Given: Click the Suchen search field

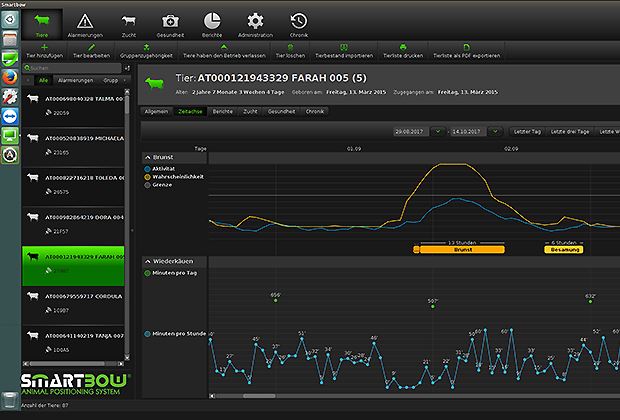Looking at the screenshot, I should [x=72, y=68].
